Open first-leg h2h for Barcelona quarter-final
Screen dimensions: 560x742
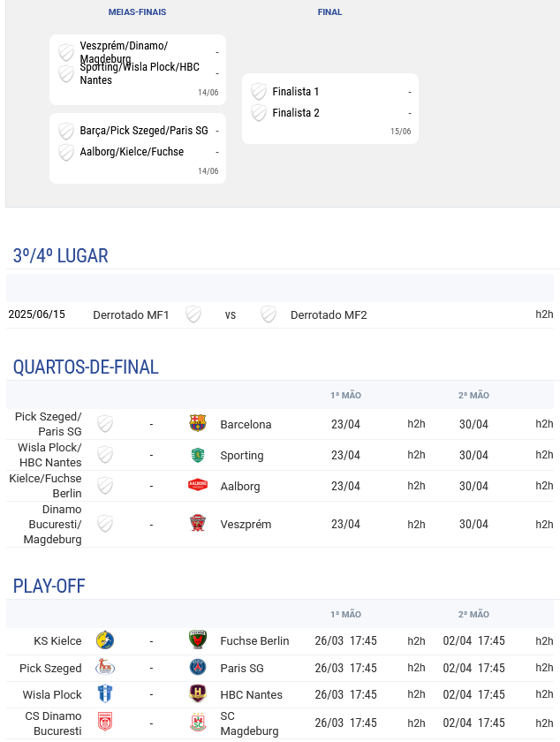coord(416,423)
